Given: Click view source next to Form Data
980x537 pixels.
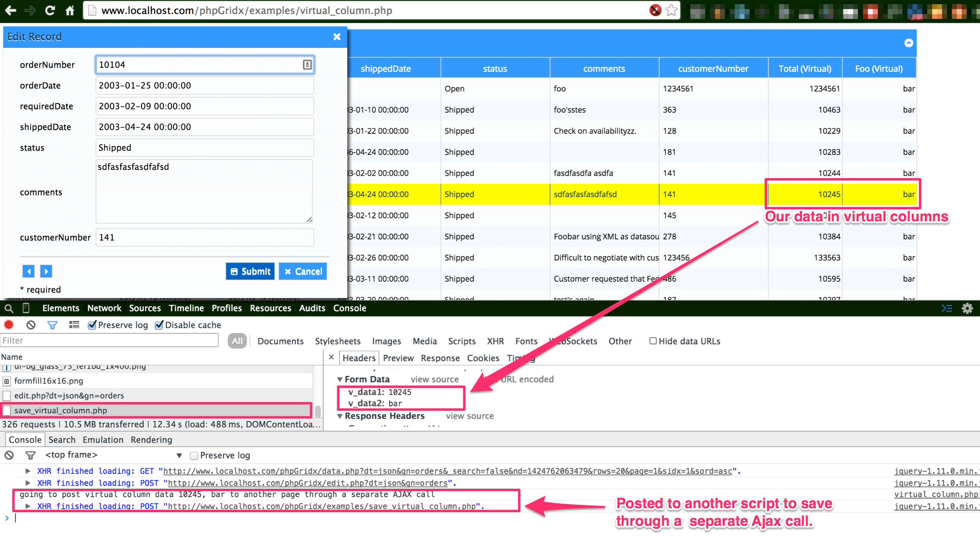Looking at the screenshot, I should [x=435, y=379].
